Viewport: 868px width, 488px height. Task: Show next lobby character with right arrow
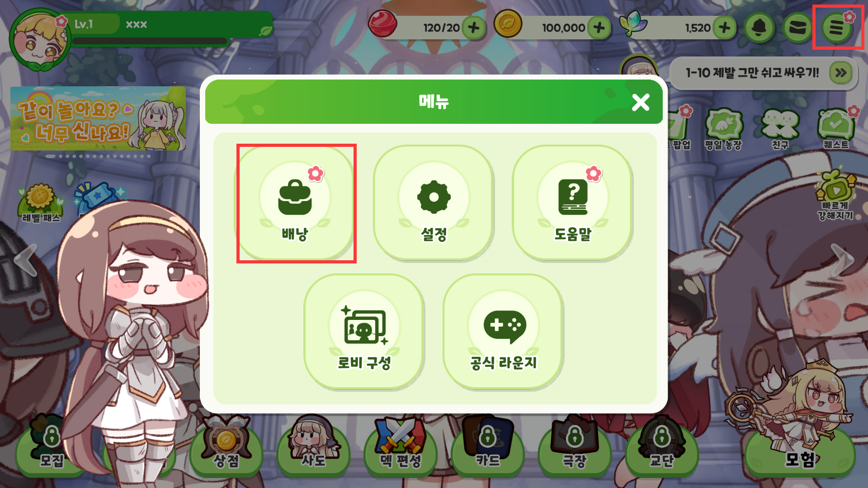pyautogui.click(x=841, y=260)
